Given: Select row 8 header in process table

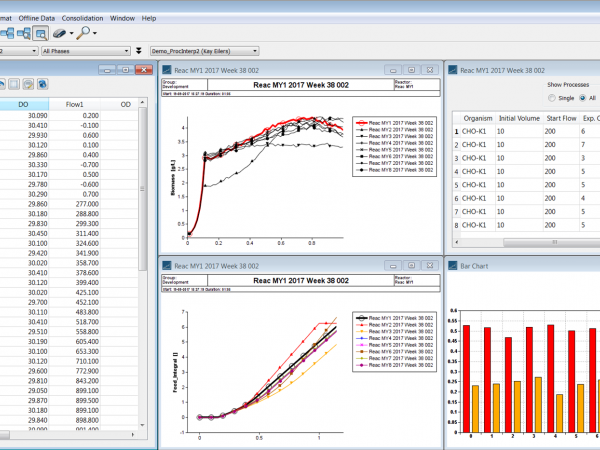Looking at the screenshot, I should click(456, 225).
